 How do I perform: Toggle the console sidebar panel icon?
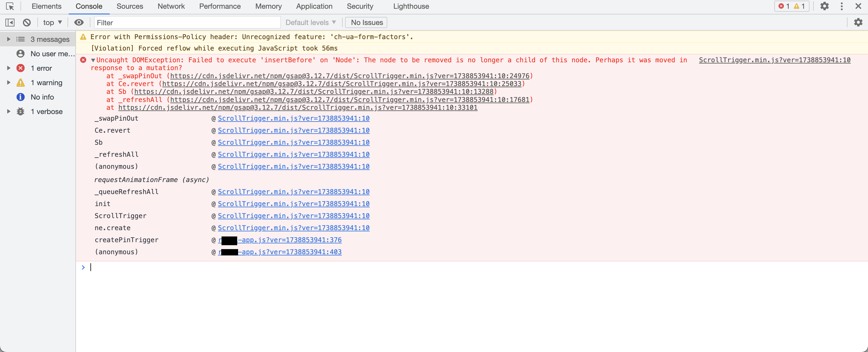point(10,23)
